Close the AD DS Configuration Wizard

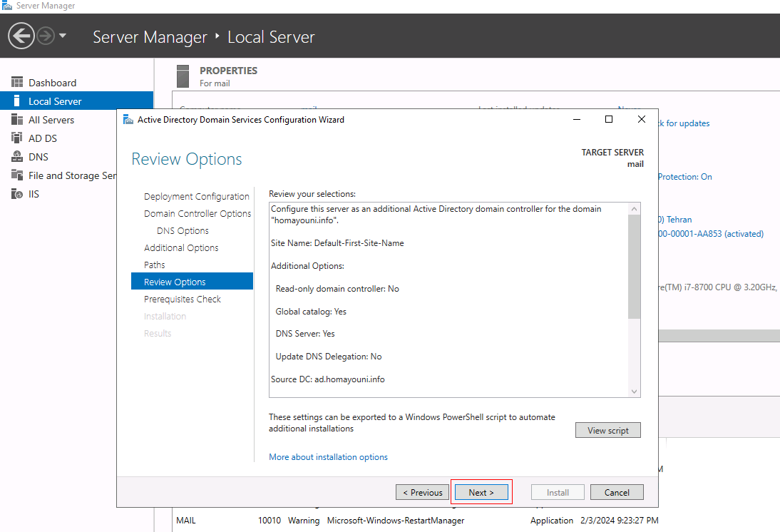642,119
